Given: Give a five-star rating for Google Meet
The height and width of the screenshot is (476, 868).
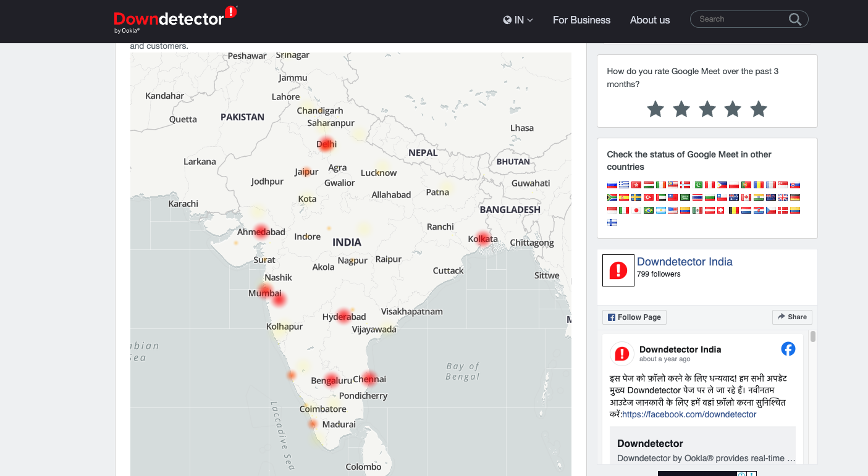Looking at the screenshot, I should pyautogui.click(x=758, y=109).
